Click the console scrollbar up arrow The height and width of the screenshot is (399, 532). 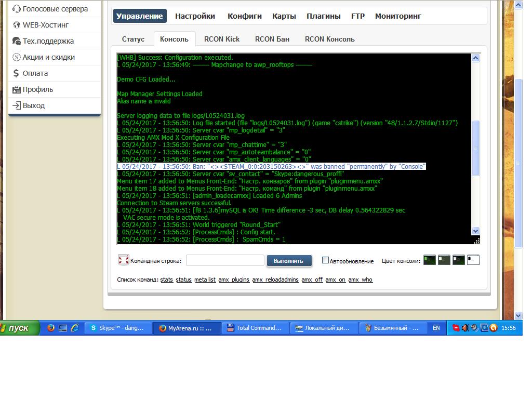[x=476, y=58]
